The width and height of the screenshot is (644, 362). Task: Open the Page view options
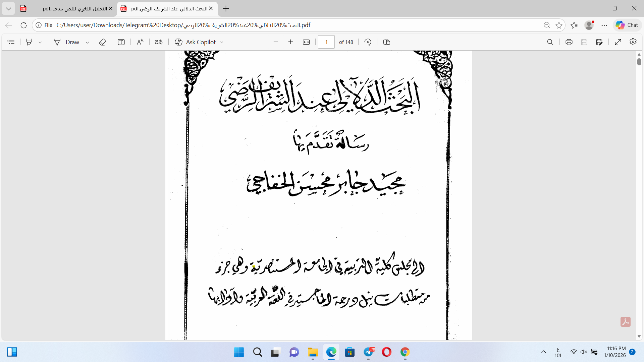[x=387, y=42]
